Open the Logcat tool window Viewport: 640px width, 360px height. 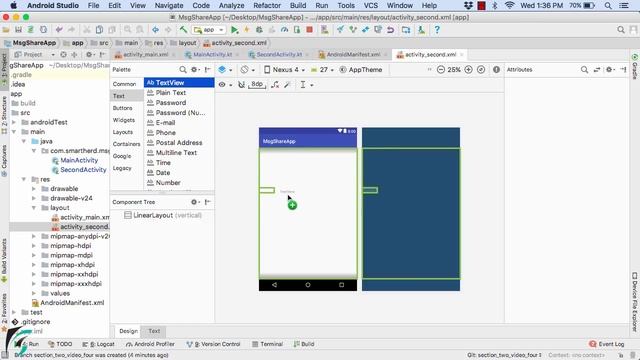(98, 344)
